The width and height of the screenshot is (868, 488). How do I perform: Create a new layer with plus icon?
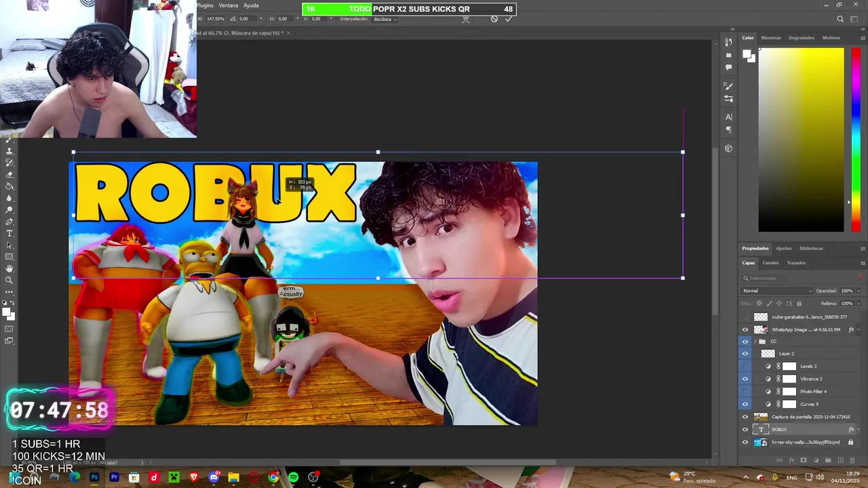pyautogui.click(x=840, y=460)
